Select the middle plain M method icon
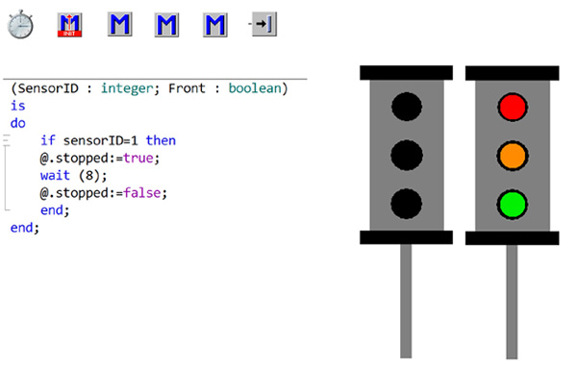The image size is (577, 392). [x=167, y=25]
